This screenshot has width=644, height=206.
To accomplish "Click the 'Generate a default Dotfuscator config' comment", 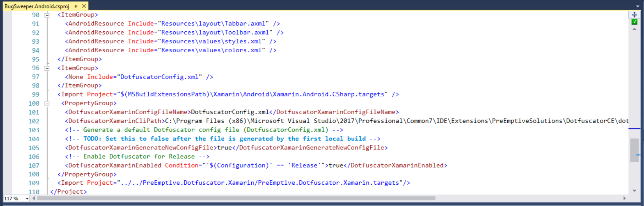I will coord(204,130).
